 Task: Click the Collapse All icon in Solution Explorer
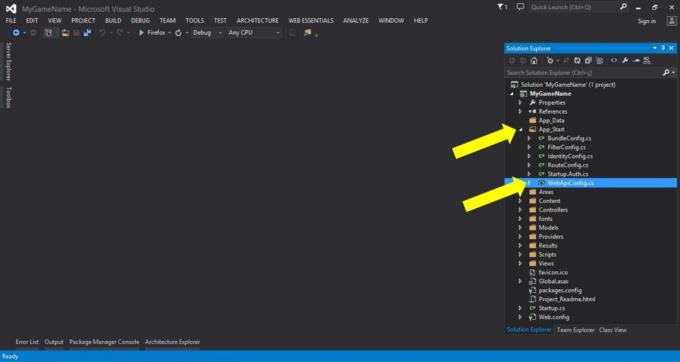tap(588, 61)
